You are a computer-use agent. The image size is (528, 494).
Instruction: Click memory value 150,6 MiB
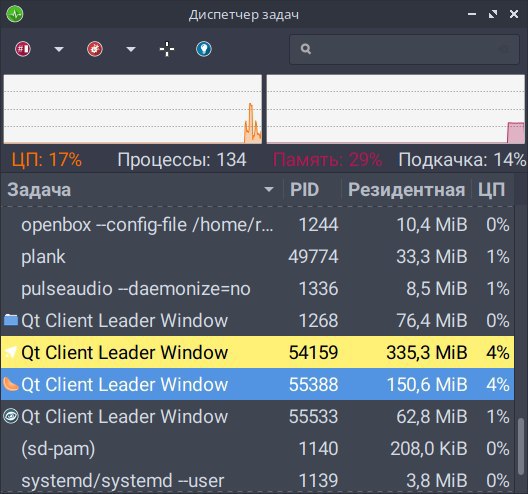coord(427,385)
